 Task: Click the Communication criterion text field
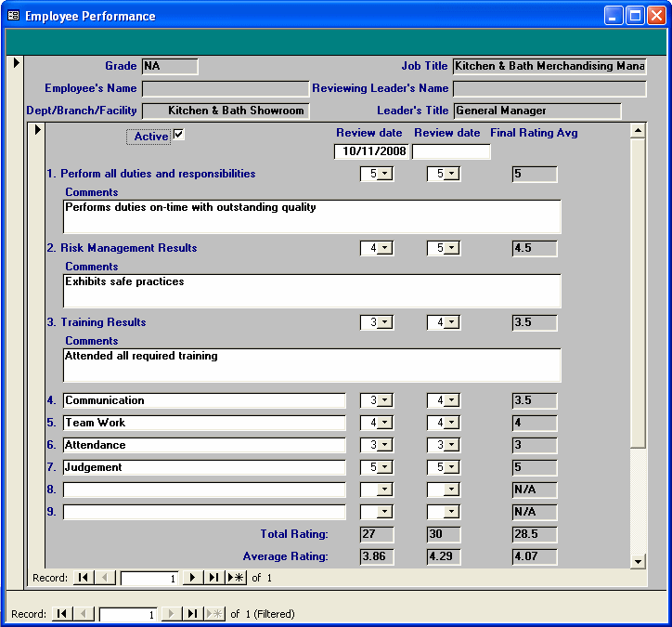[x=204, y=400]
